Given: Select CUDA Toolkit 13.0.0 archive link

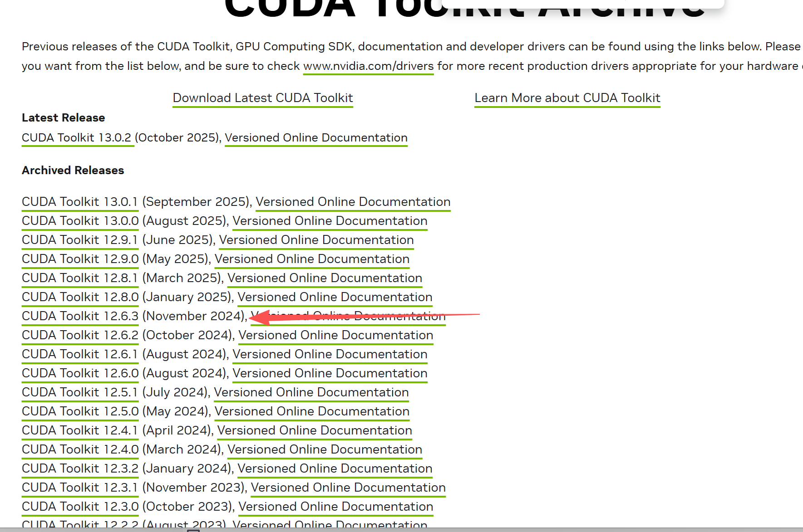Looking at the screenshot, I should pos(80,221).
